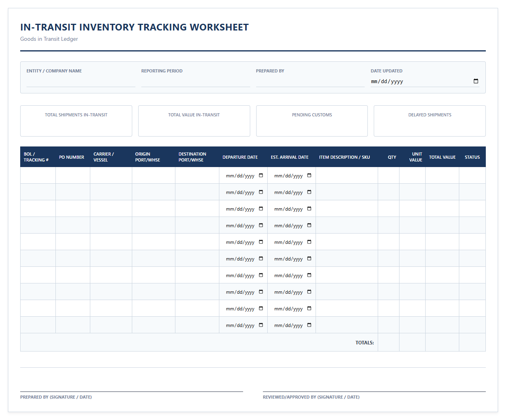Click first row BOL / Tracking # cell

click(x=38, y=175)
